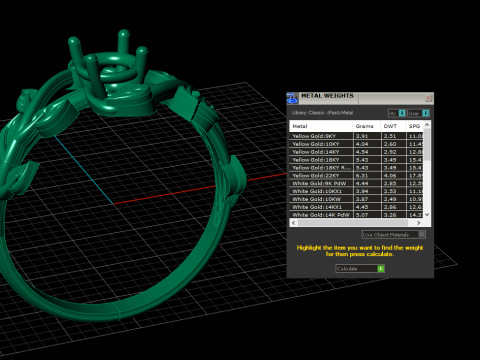The image size is (480, 360).
Task: Click grams value 6.31 for 22KY
Action: pos(362,176)
